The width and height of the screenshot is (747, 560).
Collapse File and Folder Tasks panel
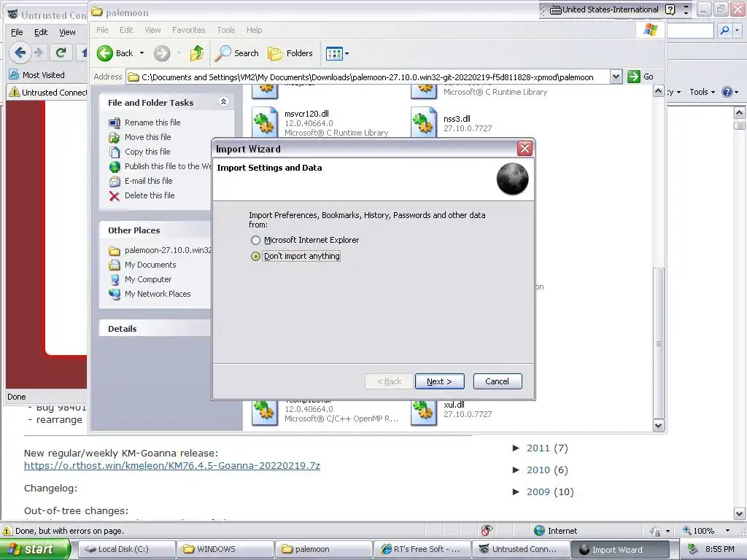tap(223, 102)
